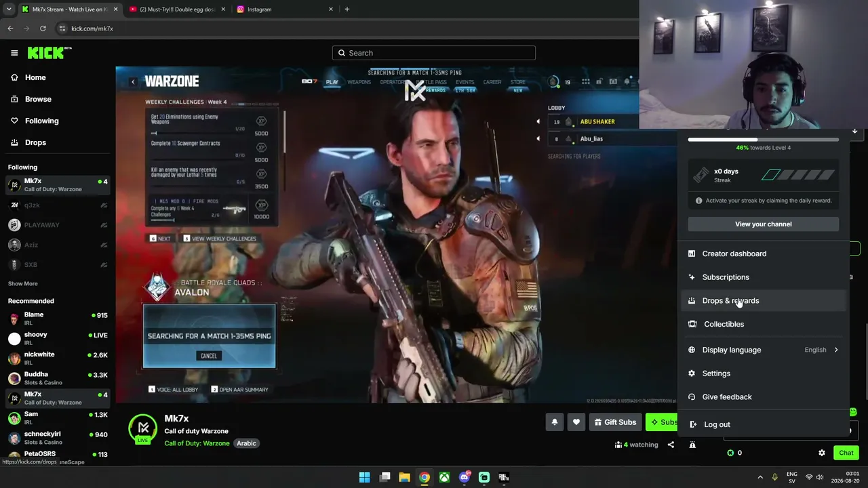Open Discord from the taskbar

tap(465, 477)
